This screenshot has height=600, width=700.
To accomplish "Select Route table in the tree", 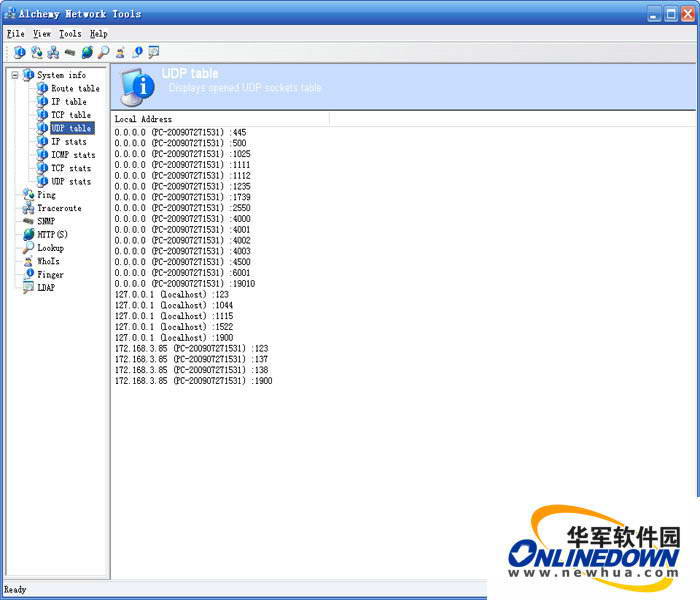I will tap(75, 88).
